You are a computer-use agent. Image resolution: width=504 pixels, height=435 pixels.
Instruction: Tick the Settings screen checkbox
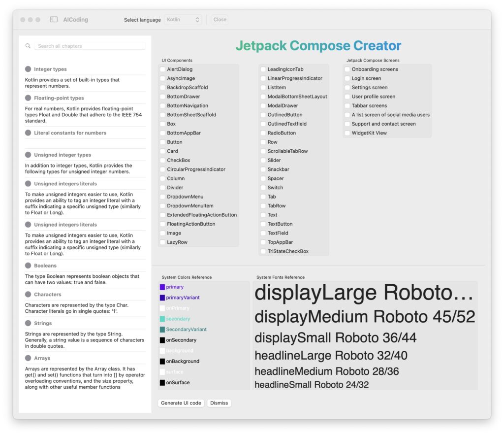click(347, 87)
